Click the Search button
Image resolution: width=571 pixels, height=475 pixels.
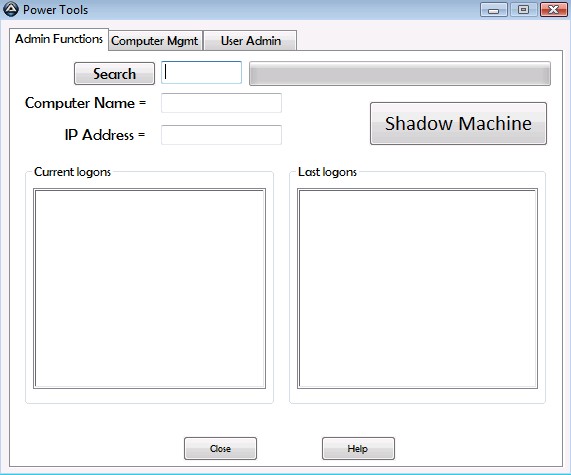[114, 74]
